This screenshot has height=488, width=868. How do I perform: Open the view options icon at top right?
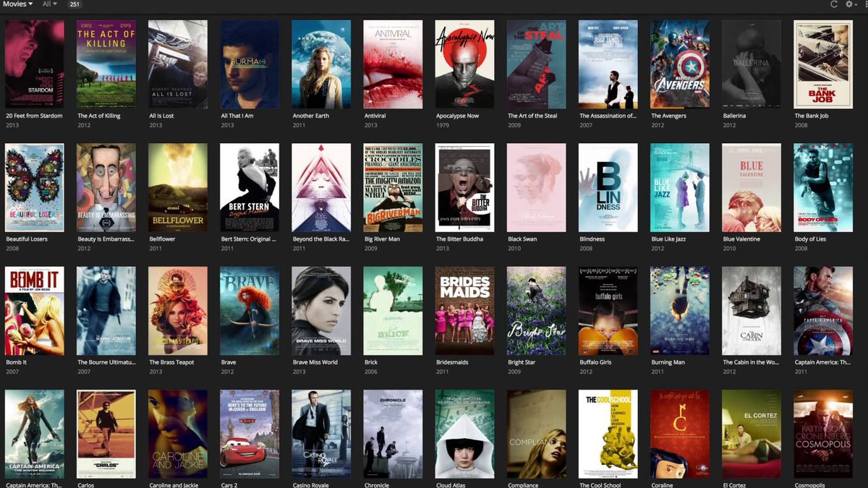coord(866,4)
